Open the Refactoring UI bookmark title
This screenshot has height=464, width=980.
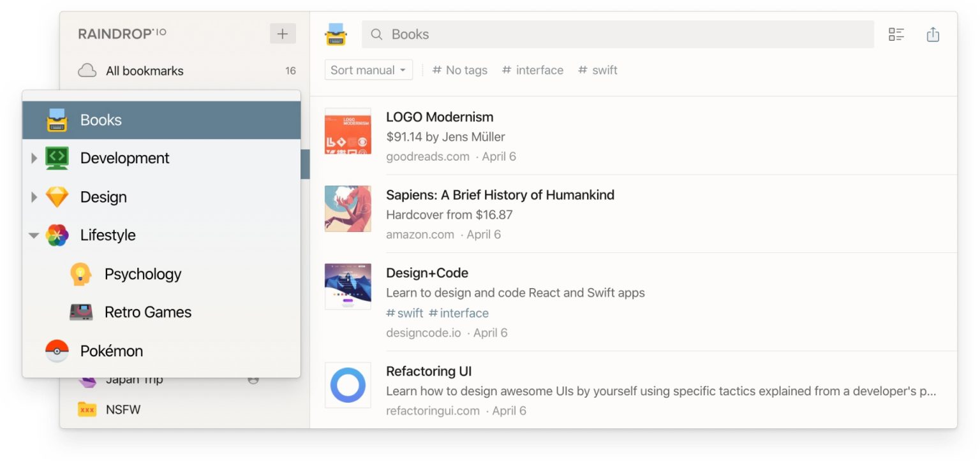pos(429,371)
